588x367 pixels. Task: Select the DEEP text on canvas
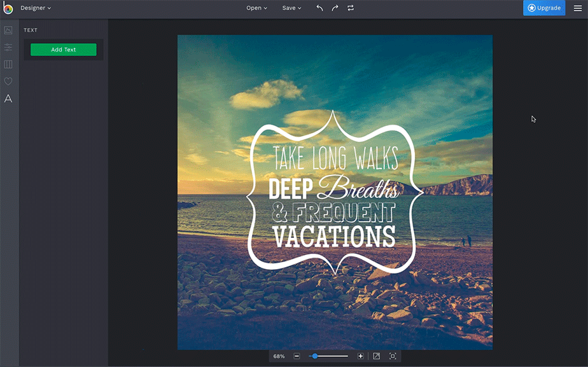[x=291, y=188]
